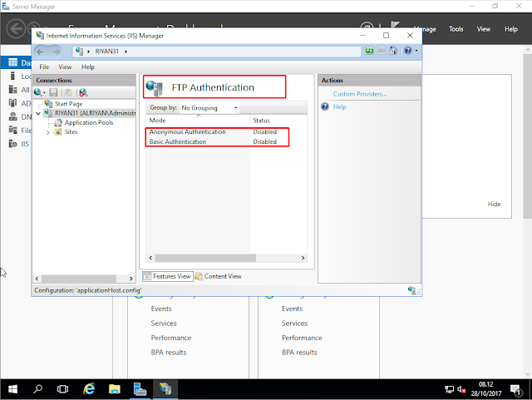This screenshot has width=532, height=400.
Task: Open dropdown arrow next to toolbar help icon
Action: 416,51
